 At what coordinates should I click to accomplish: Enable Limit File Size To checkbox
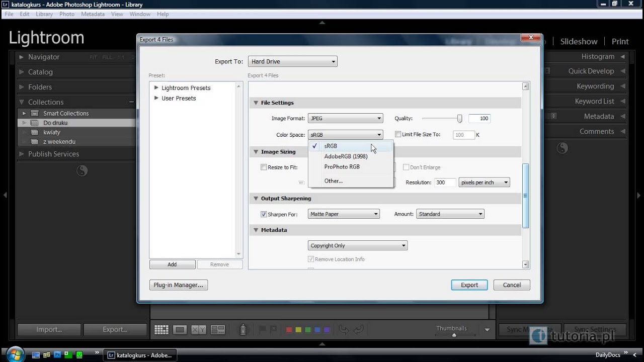coord(398,134)
